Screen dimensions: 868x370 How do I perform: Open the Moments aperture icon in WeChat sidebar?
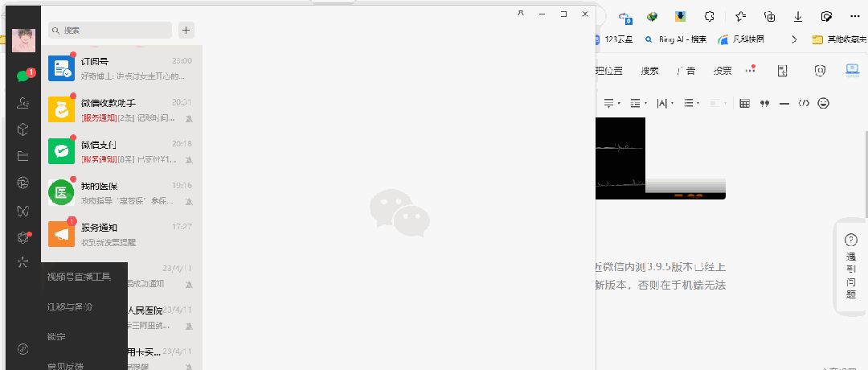point(23,183)
